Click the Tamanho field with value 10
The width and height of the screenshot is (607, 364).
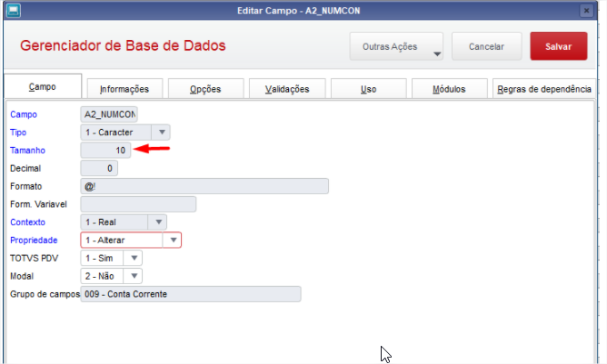(105, 150)
